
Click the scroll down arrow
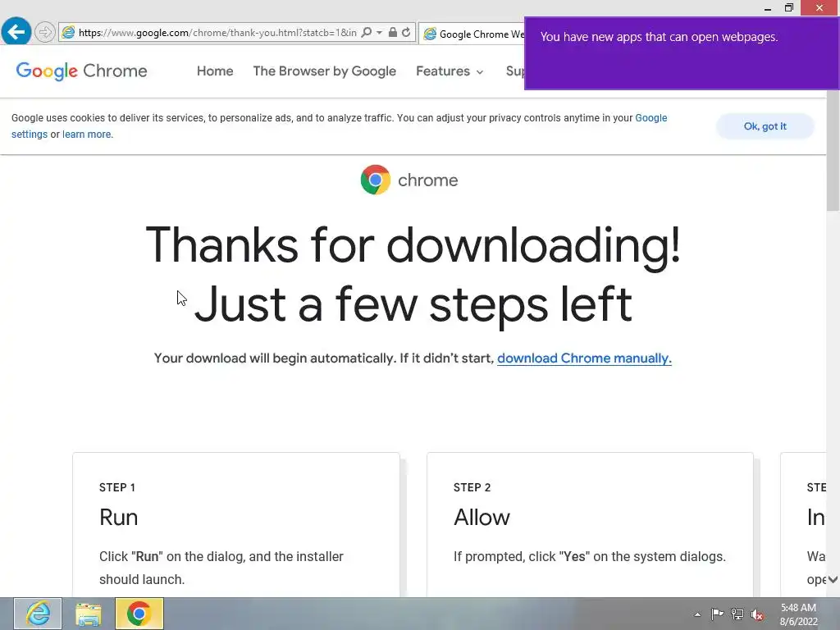[x=833, y=580]
